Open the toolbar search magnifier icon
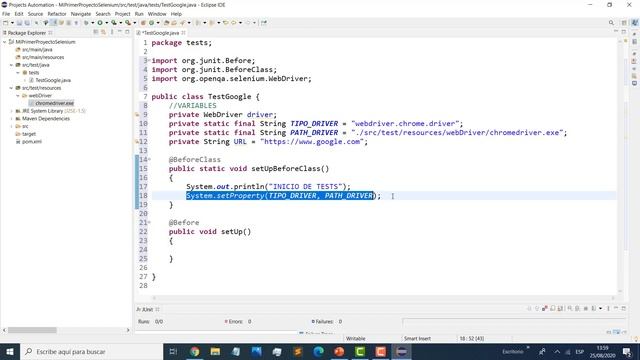Viewport: 640px width, 360px height. click(611, 23)
